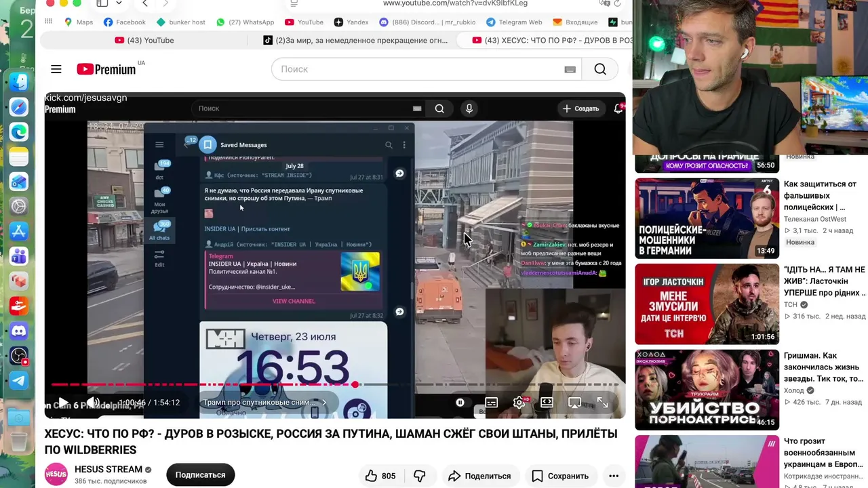The height and width of the screenshot is (488, 868).
Task: Open the YouTube bookmark in favorites bar
Action: [x=304, y=22]
